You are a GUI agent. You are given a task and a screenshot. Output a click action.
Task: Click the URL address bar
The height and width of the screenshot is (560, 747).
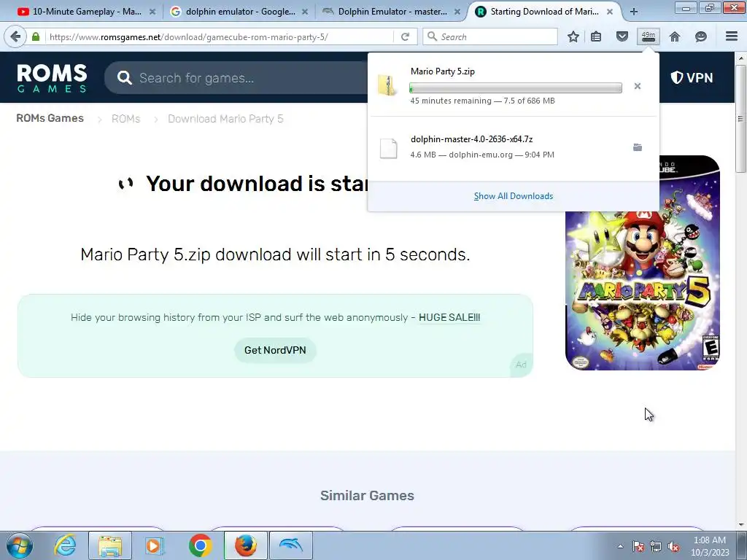[x=219, y=36]
